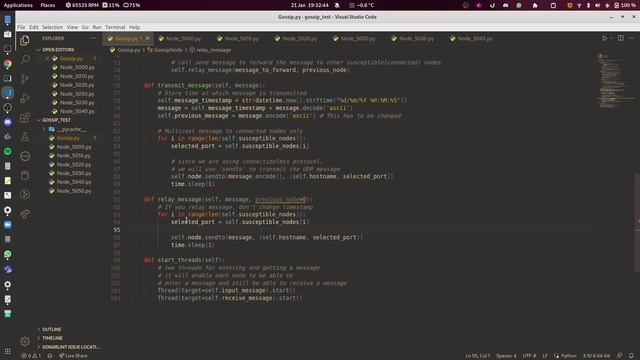The height and width of the screenshot is (360, 640).
Task: Open the Selection menu
Action: (52, 27)
